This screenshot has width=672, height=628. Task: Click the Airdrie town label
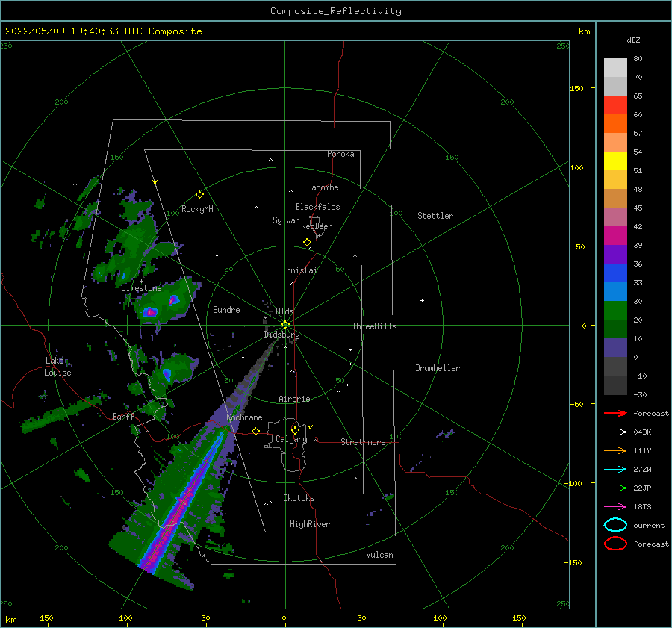click(294, 399)
